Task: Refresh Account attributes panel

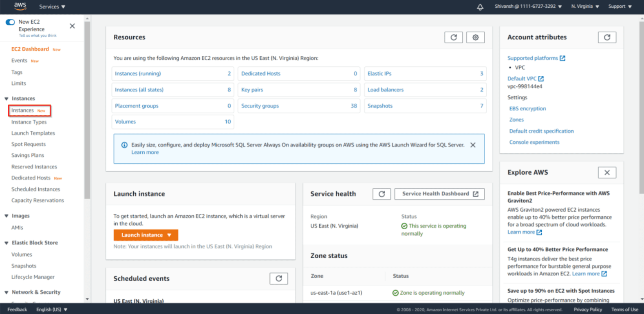Action: point(607,37)
